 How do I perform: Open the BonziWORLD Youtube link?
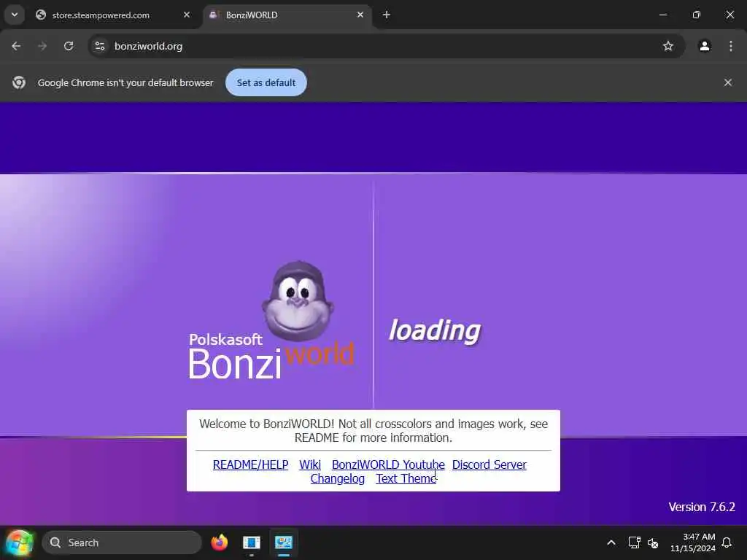pos(388,464)
